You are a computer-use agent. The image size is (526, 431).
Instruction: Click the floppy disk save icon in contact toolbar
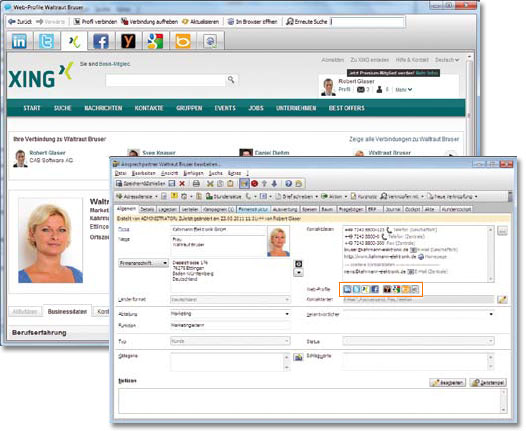pyautogui.click(x=172, y=183)
